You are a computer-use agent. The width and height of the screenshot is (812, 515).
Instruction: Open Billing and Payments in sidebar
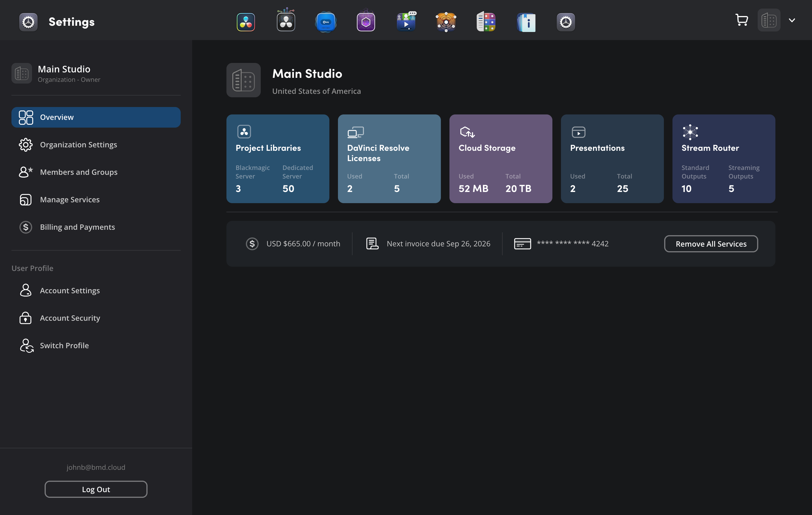[96, 227]
